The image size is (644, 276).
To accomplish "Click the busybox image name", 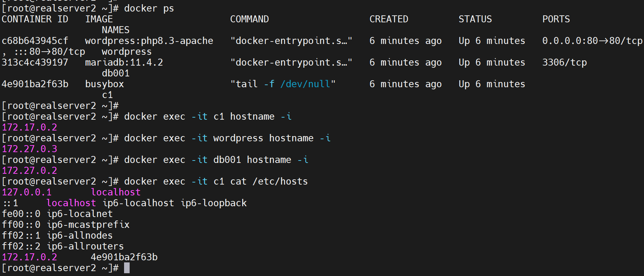I will pos(104,84).
